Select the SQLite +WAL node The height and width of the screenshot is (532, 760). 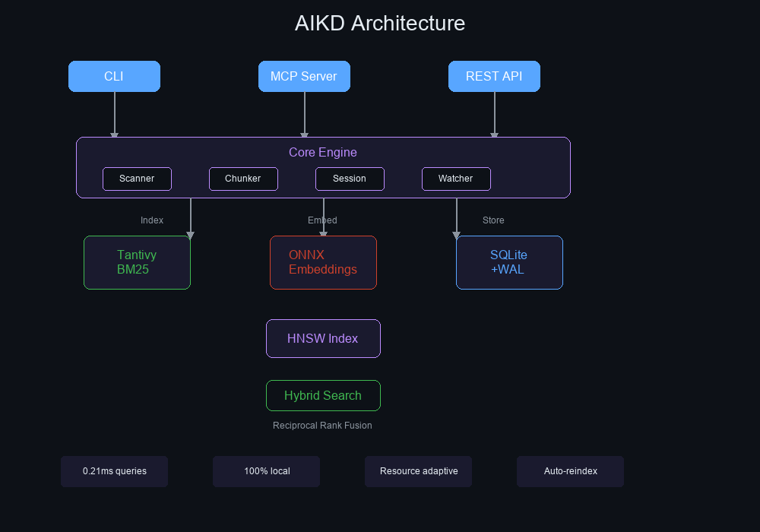point(509,263)
